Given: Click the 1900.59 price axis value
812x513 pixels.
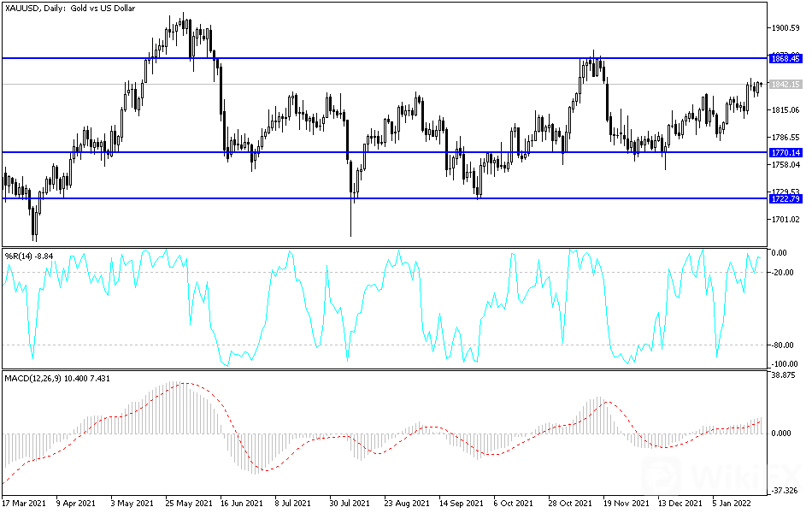Looking at the screenshot, I should coord(784,28).
